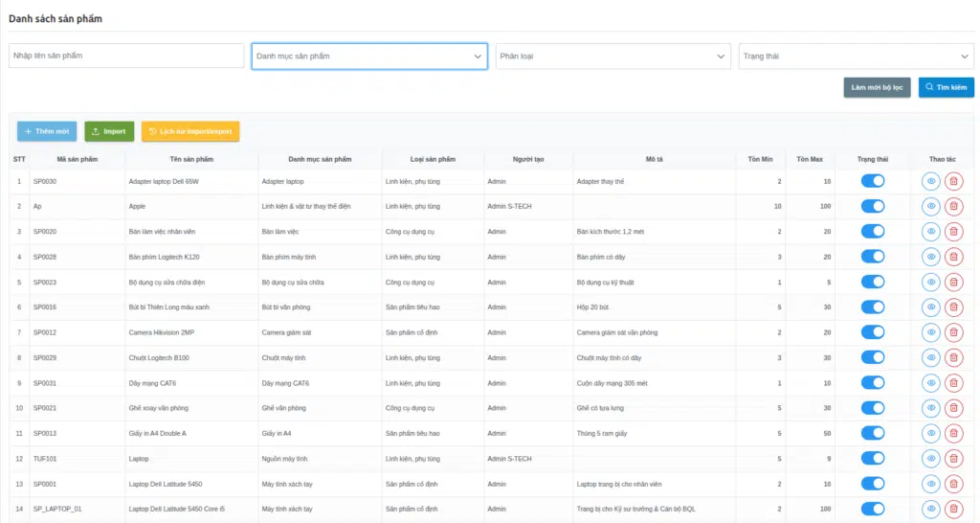The width and height of the screenshot is (980, 523).
Task: Disable status of product SP0020
Action: pyautogui.click(x=873, y=231)
